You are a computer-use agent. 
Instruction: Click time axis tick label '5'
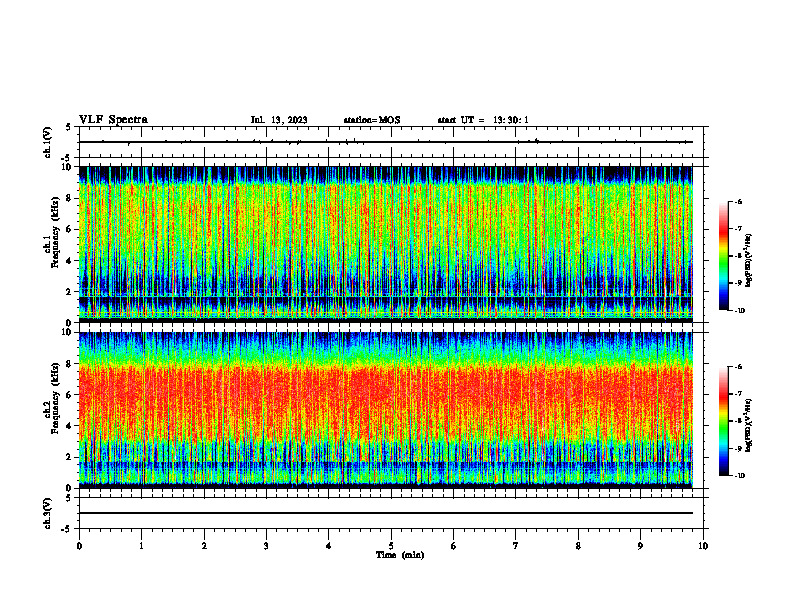(x=391, y=546)
